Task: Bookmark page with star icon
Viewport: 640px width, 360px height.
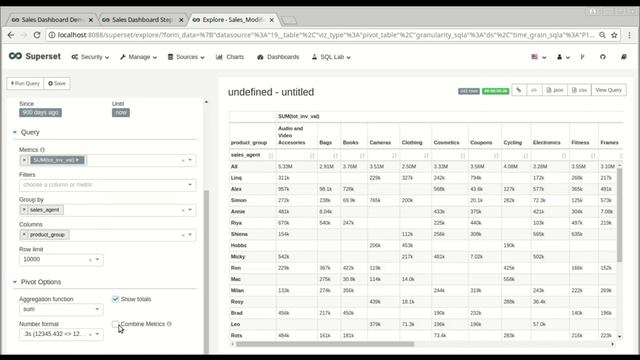Action: [614, 35]
